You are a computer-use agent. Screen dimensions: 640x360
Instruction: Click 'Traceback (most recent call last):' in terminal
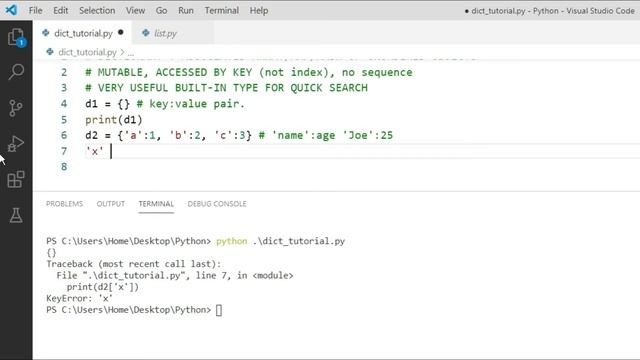click(133, 264)
